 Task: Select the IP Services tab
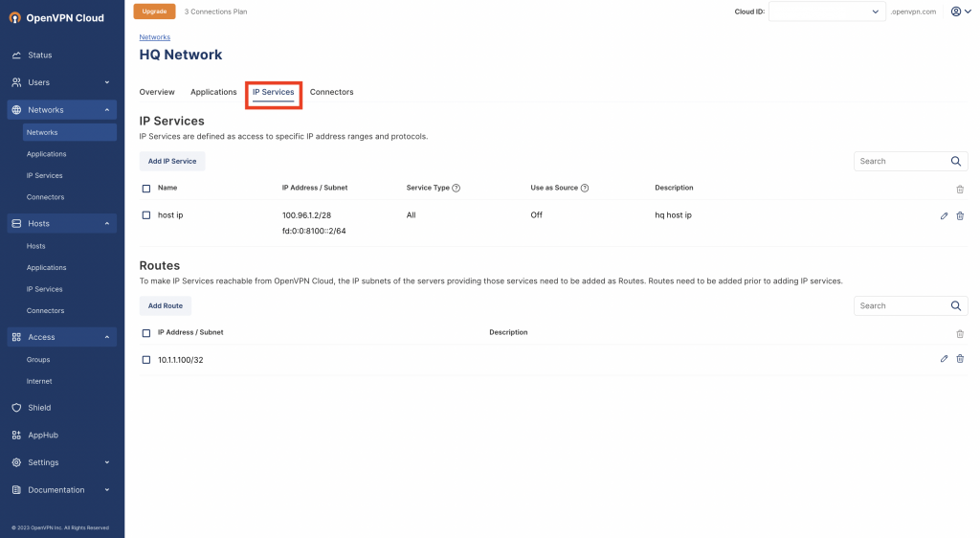point(273,92)
